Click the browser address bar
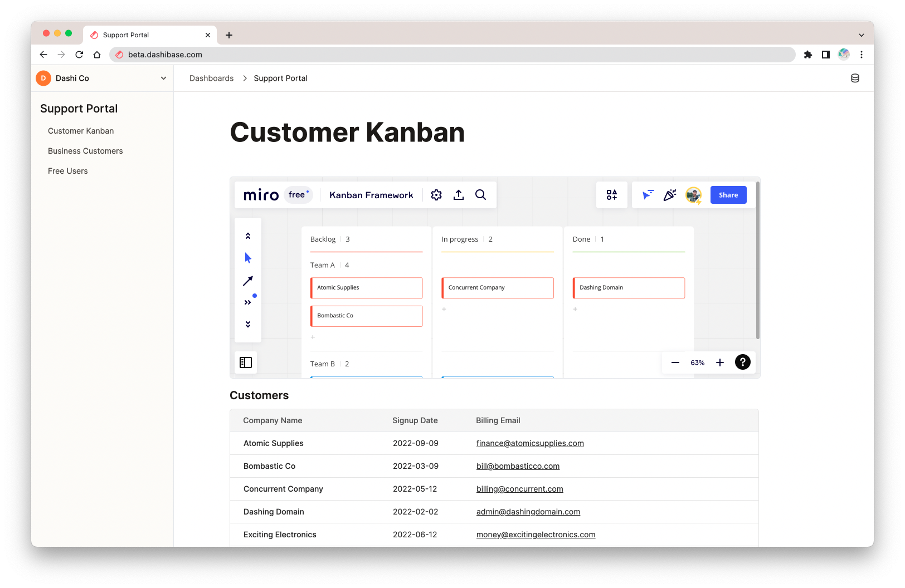 451,55
